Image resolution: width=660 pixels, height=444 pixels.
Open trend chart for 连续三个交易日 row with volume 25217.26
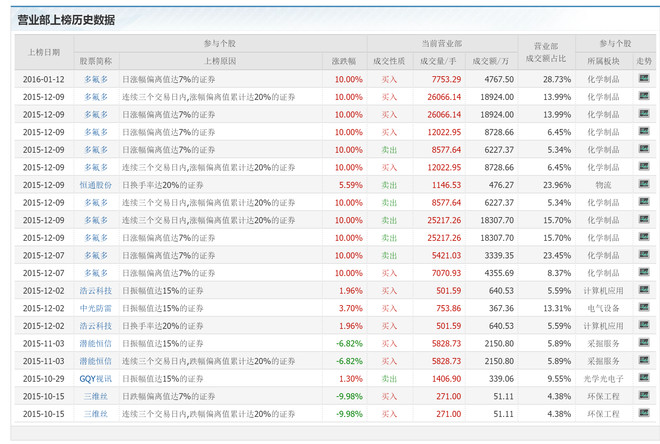click(644, 220)
